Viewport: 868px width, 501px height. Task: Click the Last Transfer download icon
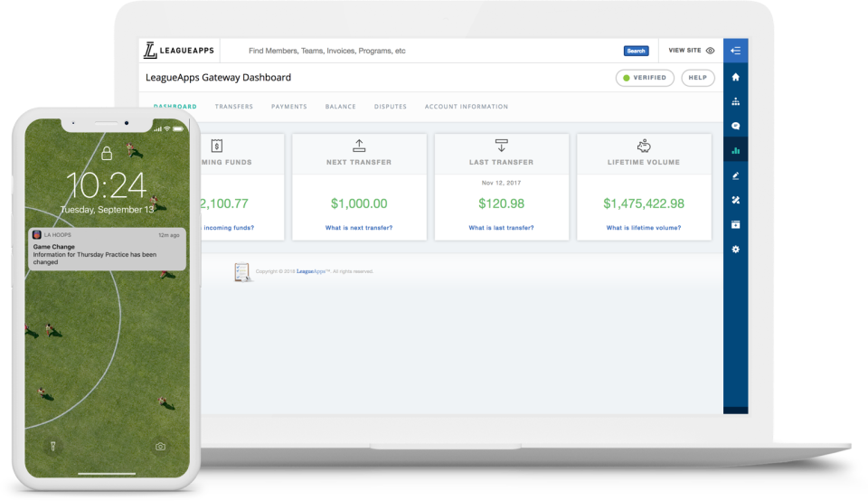[x=501, y=146]
